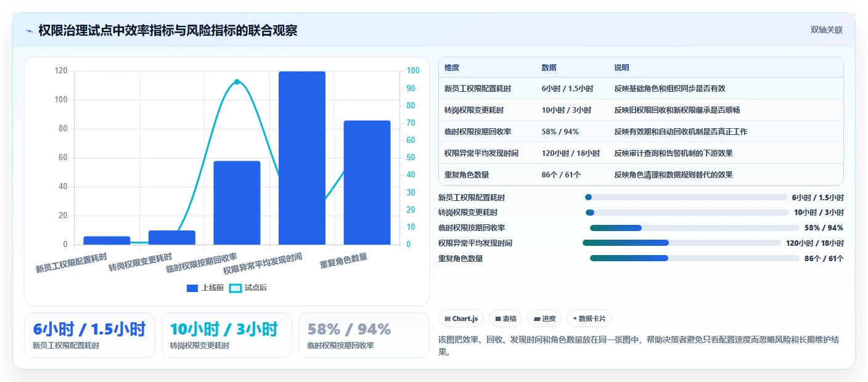Viewport: 868px width, 382px height.
Task: Click the 数据卡片 tag
Action: (x=589, y=319)
